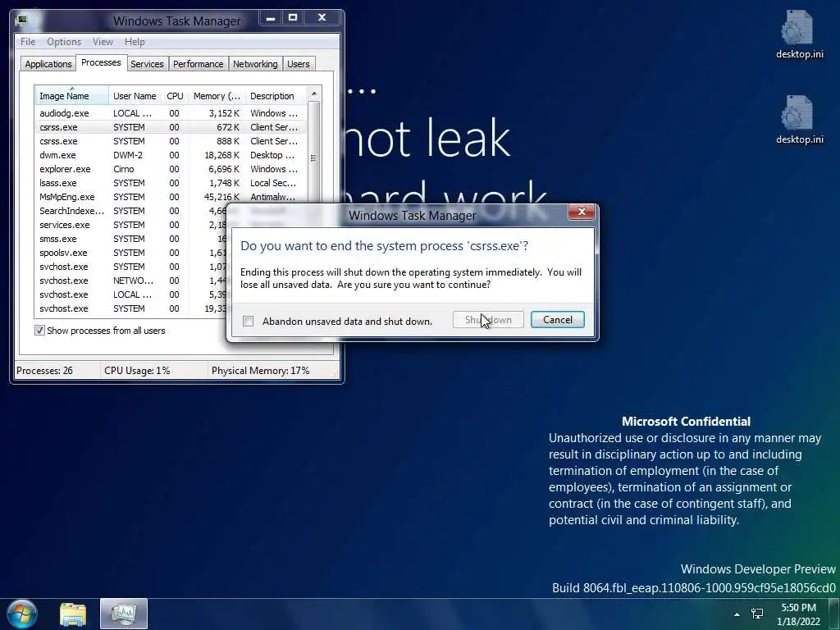Minimize the Windows Task Manager window
Image resolution: width=840 pixels, height=630 pixels.
click(x=271, y=18)
